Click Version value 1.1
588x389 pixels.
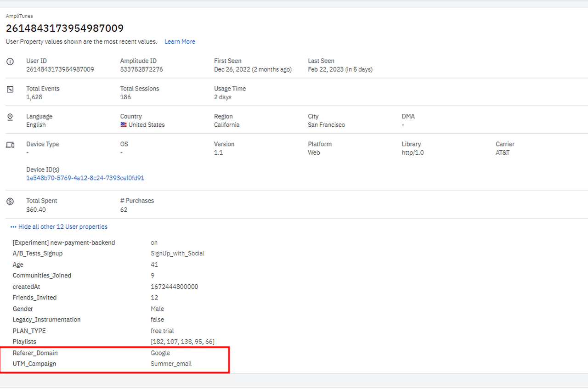pyautogui.click(x=218, y=152)
